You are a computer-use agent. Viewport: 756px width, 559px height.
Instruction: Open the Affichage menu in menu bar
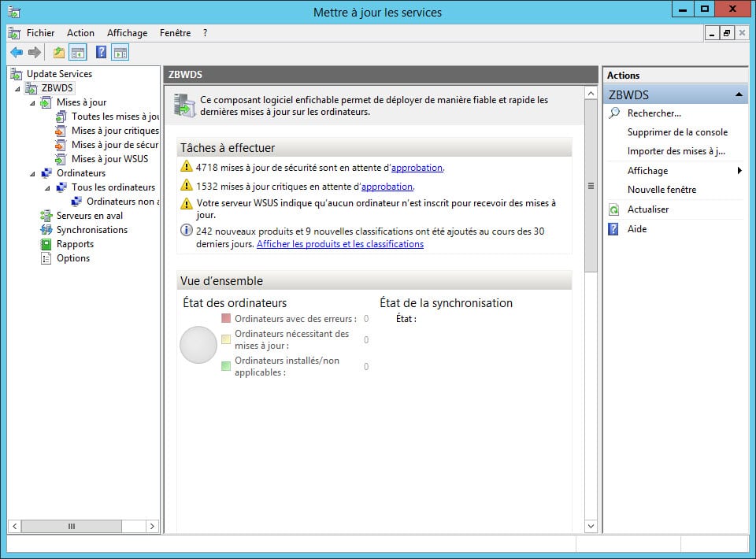point(127,33)
